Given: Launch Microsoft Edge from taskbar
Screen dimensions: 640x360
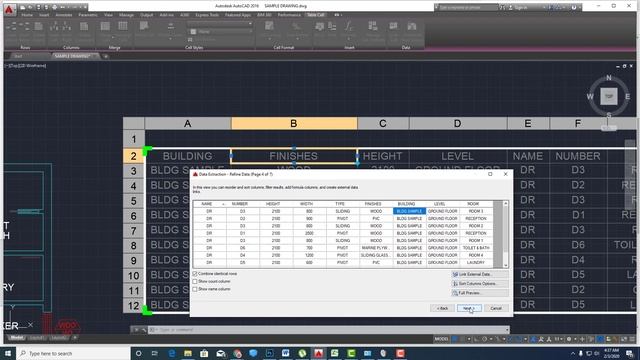Looking at the screenshot, I should (x=171, y=353).
